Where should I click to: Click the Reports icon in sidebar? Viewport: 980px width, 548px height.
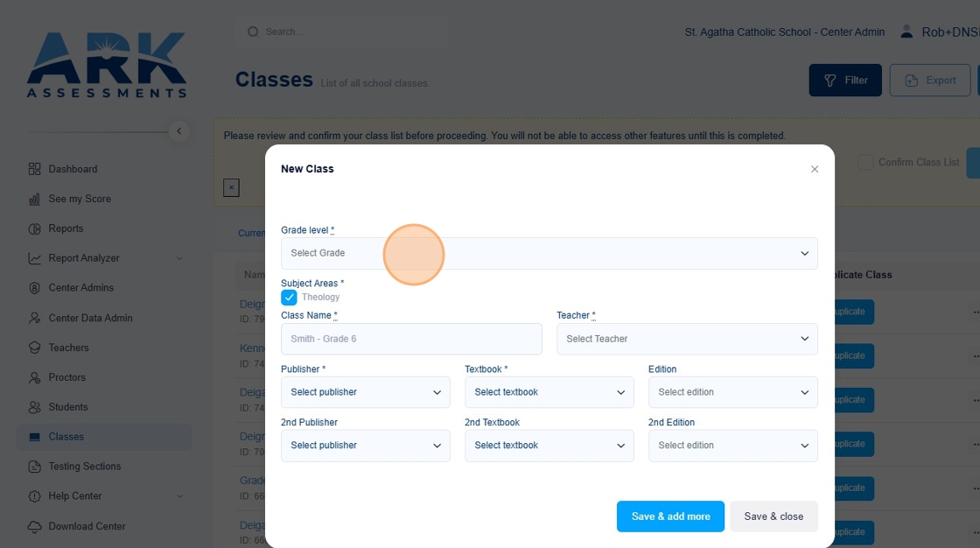pos(35,228)
